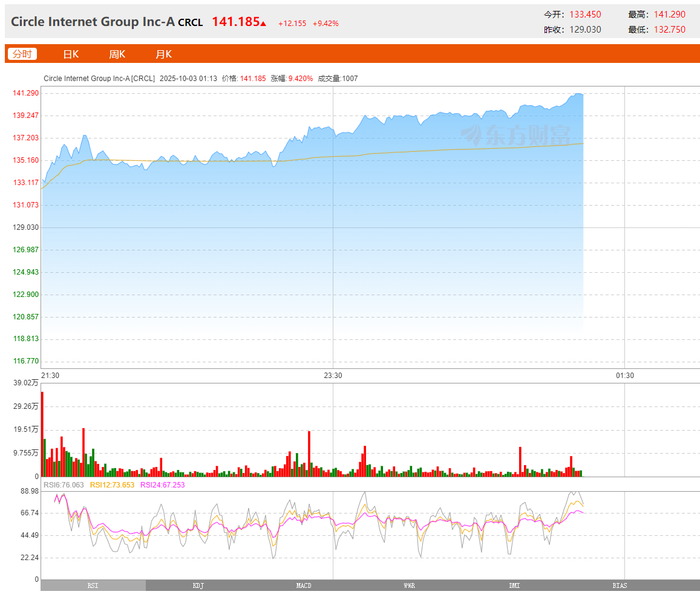Click the 东方财富 watermark logo on chart
This screenshot has height=600, width=700.
(x=515, y=135)
